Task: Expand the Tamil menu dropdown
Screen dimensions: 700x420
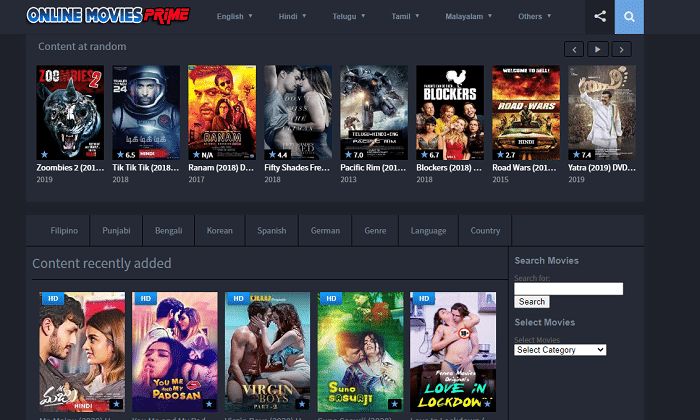Action: pyautogui.click(x=405, y=17)
